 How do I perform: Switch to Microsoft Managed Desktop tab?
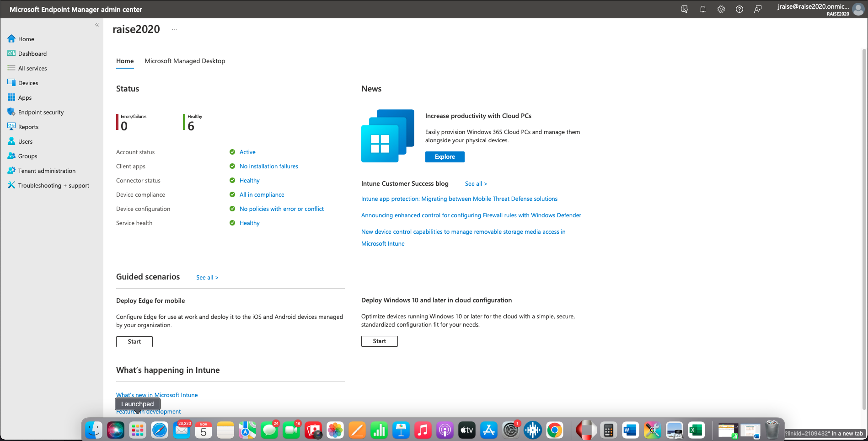(x=185, y=61)
